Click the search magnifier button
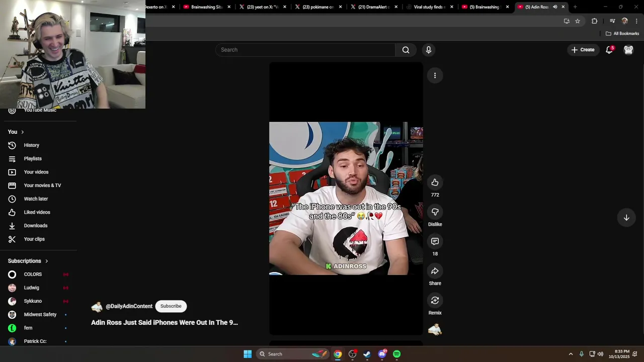Viewport: 644px width, 362px height. 406,50
